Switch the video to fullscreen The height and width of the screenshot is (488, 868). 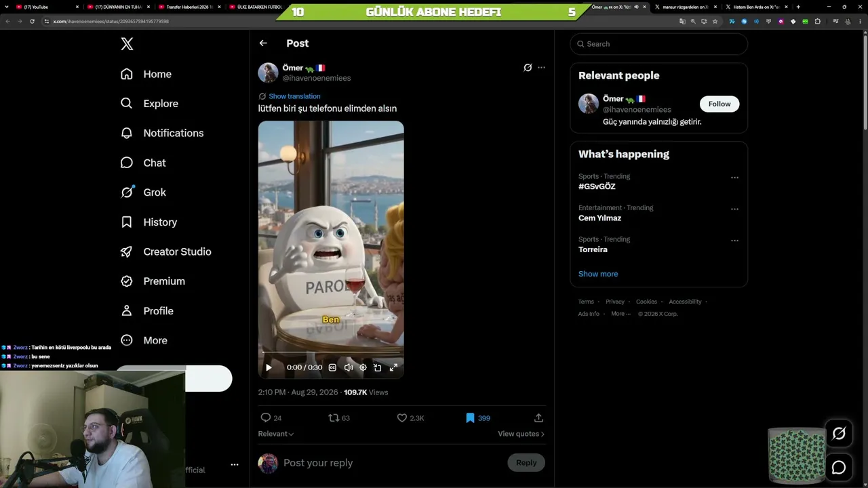[x=393, y=367]
